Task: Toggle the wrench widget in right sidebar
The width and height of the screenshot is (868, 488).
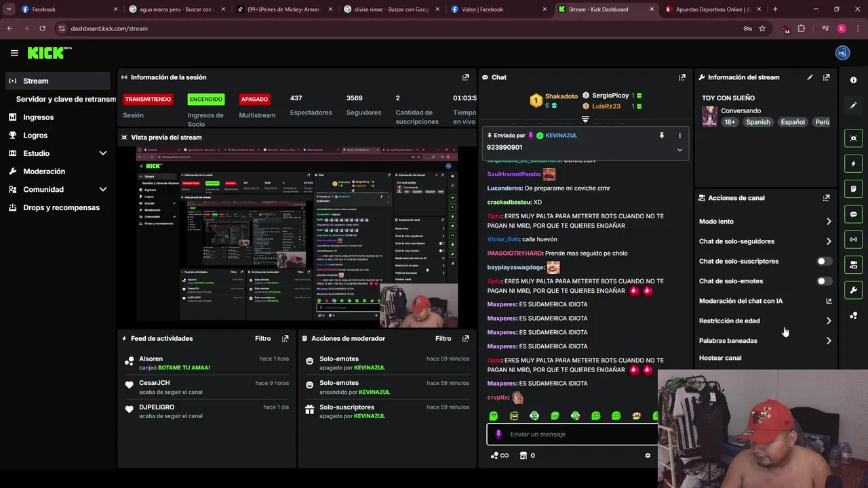Action: click(853, 290)
